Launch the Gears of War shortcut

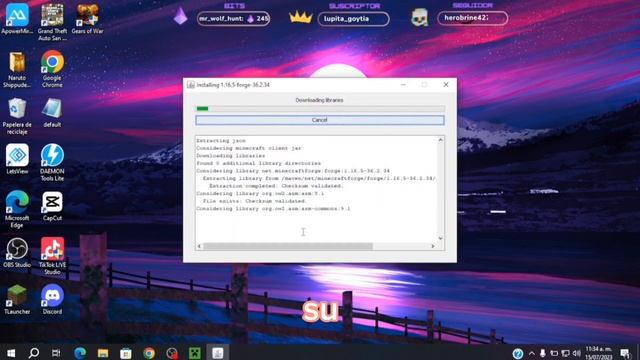(87, 19)
